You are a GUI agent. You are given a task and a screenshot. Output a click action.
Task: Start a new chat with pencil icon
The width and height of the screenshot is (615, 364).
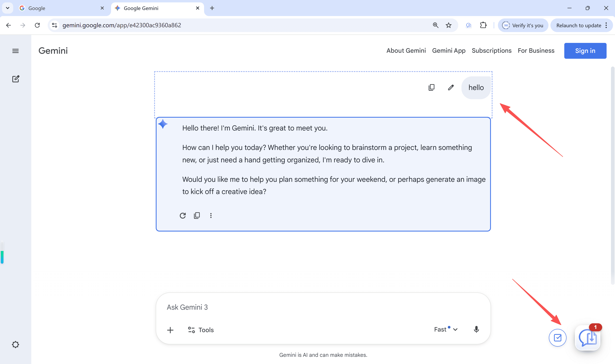point(16,79)
